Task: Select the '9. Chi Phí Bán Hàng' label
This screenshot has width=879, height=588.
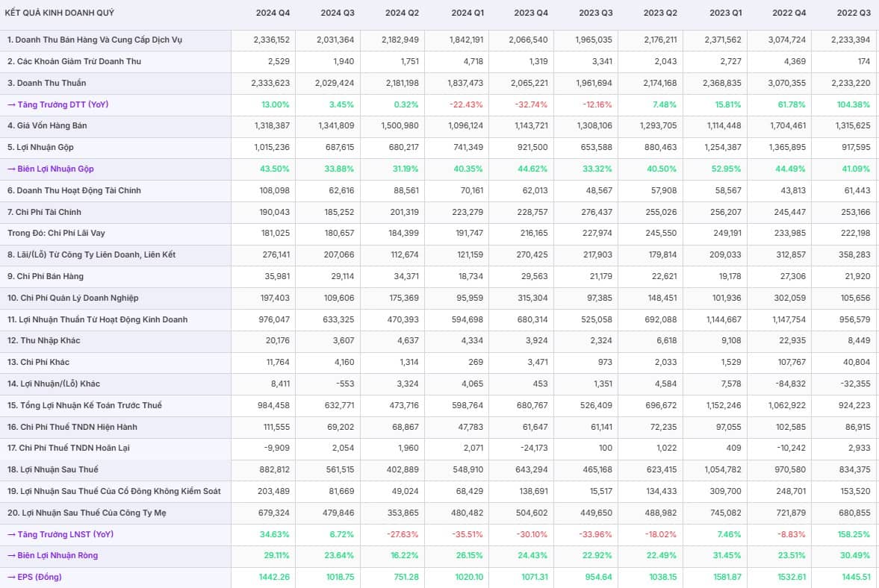Action: click(46, 277)
